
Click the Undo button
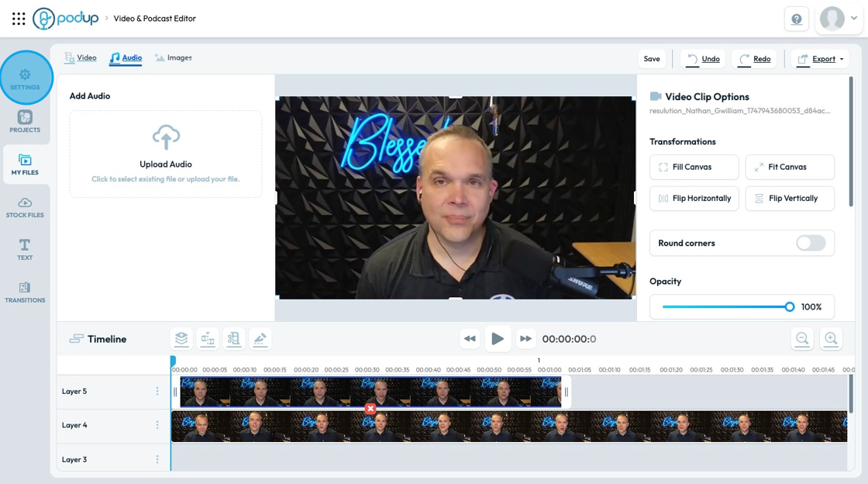coord(704,59)
